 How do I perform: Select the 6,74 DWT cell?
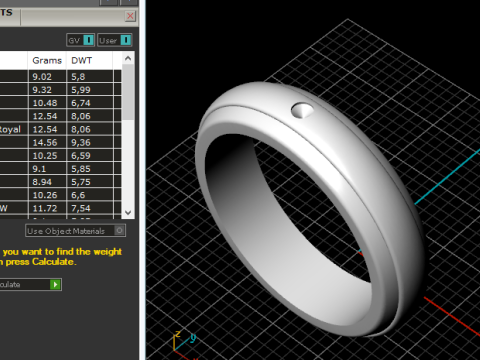click(90, 103)
